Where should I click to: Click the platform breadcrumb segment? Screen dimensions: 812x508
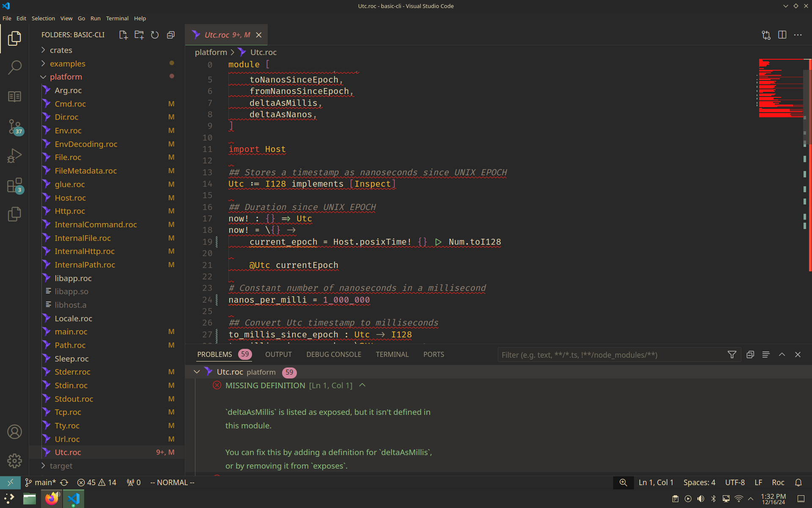click(x=211, y=52)
